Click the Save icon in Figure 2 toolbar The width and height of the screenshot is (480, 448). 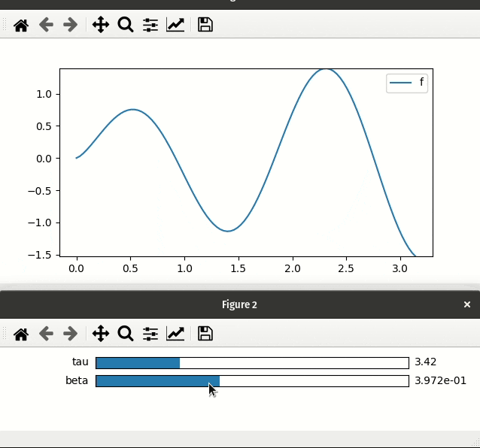tap(205, 334)
